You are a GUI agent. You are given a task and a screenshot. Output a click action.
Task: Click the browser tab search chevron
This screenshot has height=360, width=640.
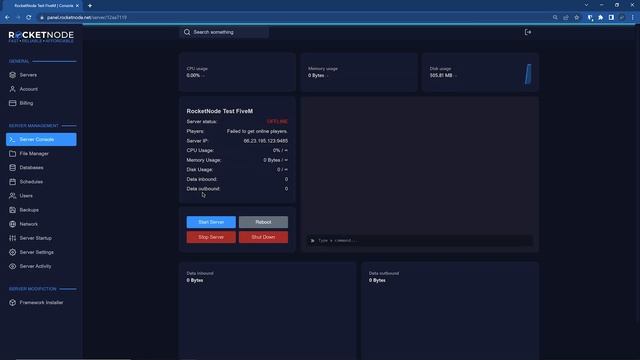[x=586, y=5]
